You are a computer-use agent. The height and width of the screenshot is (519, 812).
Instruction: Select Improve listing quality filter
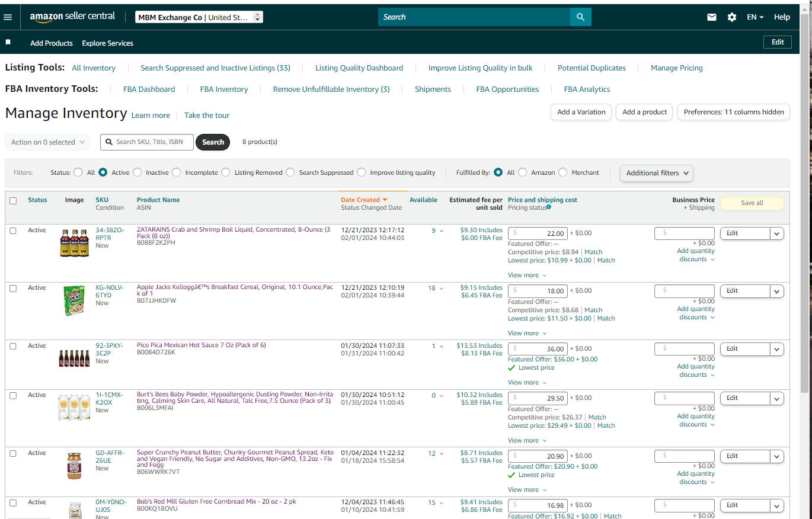(362, 172)
